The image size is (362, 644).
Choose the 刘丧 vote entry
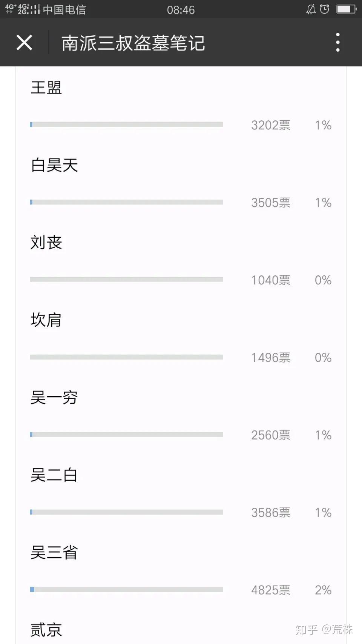(46, 243)
